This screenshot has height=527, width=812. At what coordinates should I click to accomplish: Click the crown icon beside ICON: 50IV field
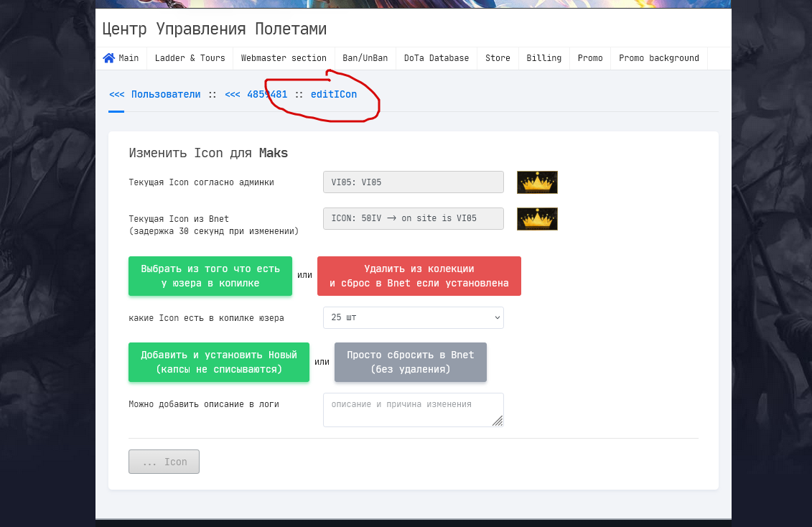coord(537,219)
